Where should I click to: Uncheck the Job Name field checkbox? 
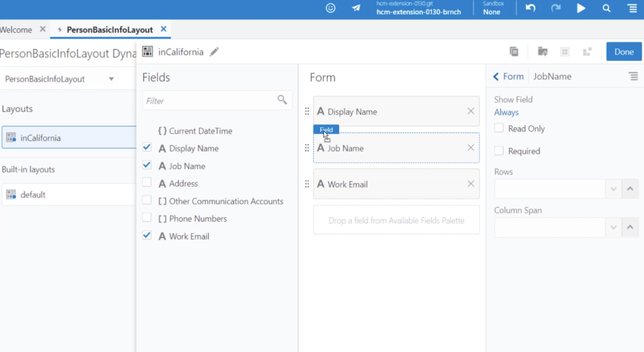pos(147,165)
